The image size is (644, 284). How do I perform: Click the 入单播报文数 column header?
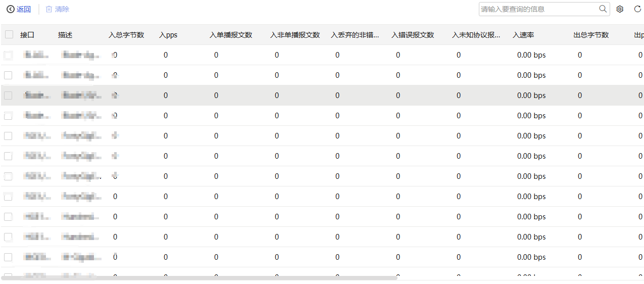231,35
